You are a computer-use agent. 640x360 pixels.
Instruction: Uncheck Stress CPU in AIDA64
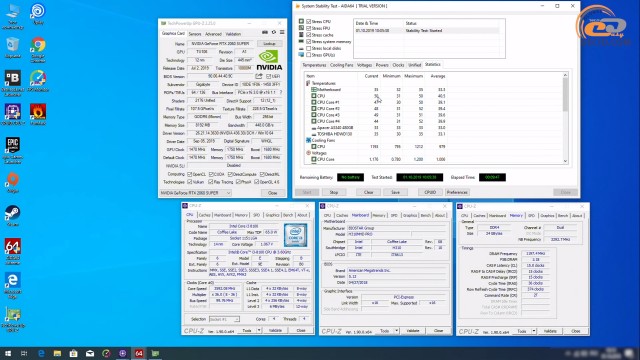(309, 22)
